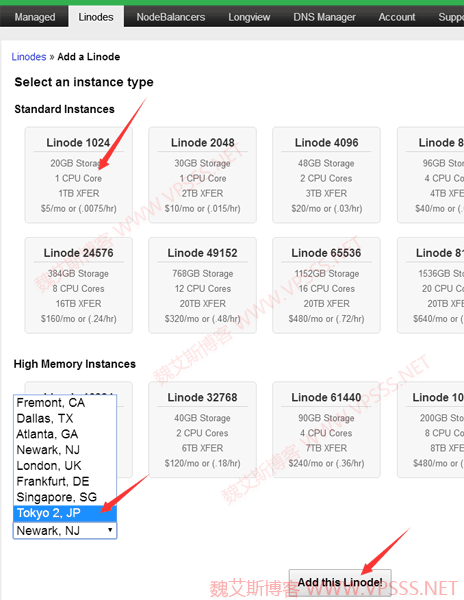Viewport: 464px width, 600px height.
Task: Switch to the Linodes tab
Action: coord(96,17)
